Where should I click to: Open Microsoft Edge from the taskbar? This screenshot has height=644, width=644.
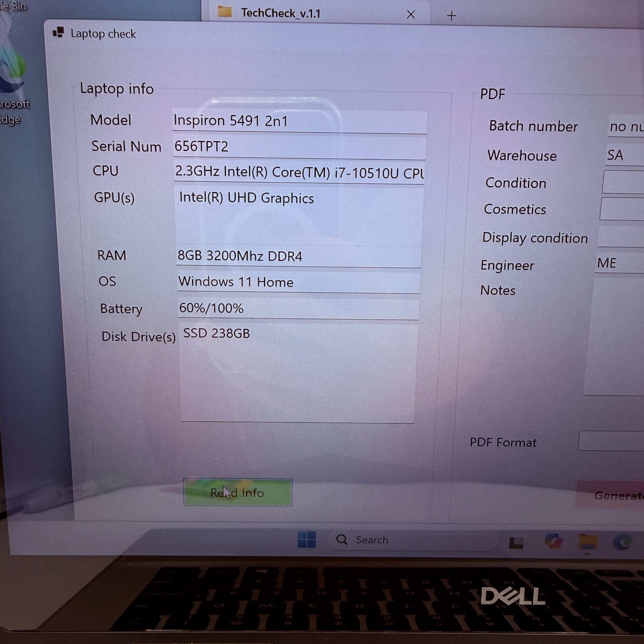point(622,542)
